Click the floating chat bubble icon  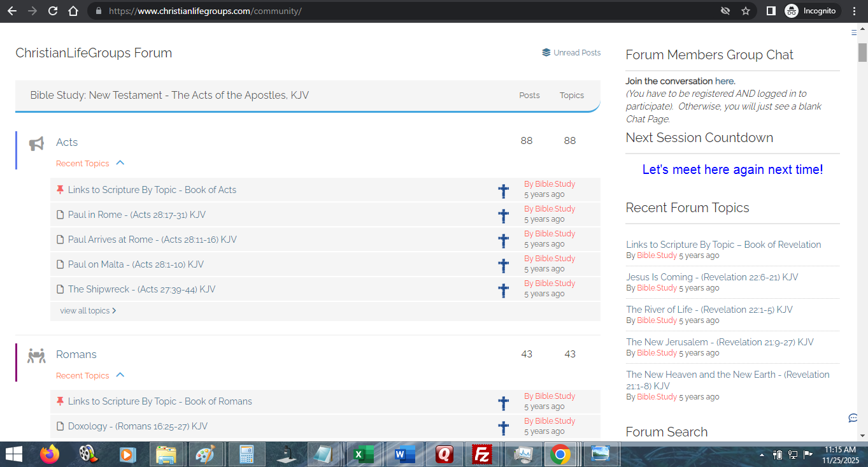(853, 418)
